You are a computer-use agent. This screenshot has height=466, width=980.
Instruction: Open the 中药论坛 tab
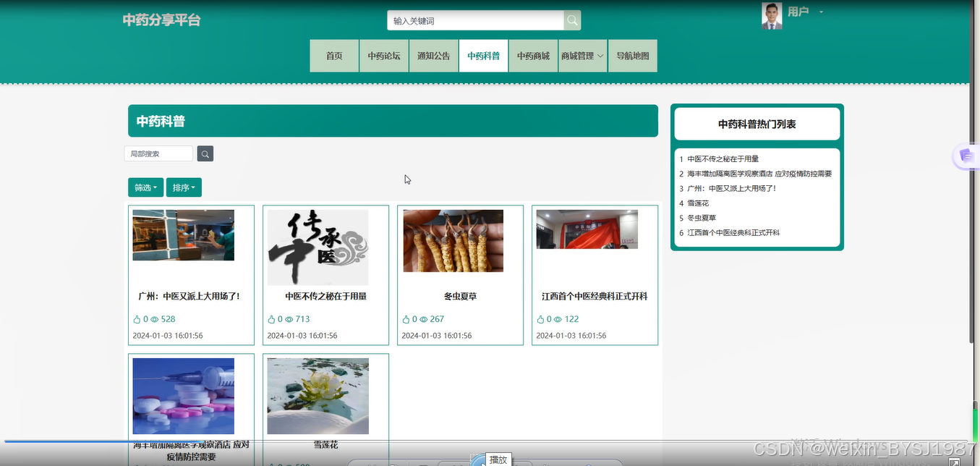(x=384, y=56)
